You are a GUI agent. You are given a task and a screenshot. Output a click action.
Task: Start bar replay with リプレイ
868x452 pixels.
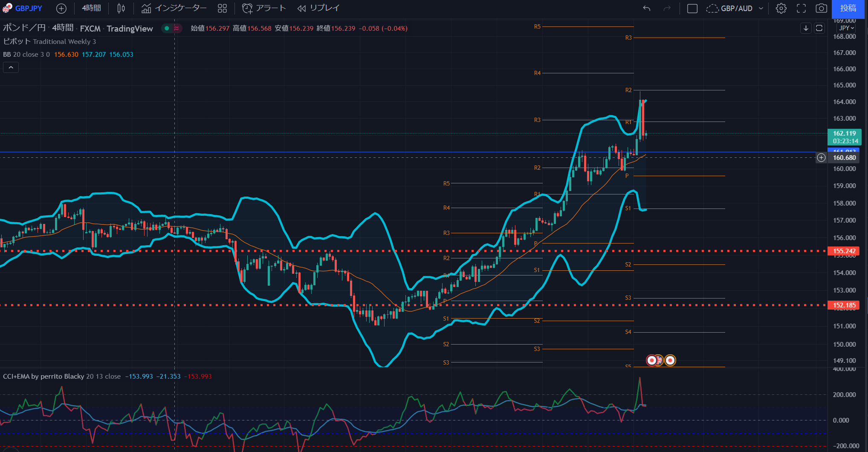pyautogui.click(x=318, y=8)
